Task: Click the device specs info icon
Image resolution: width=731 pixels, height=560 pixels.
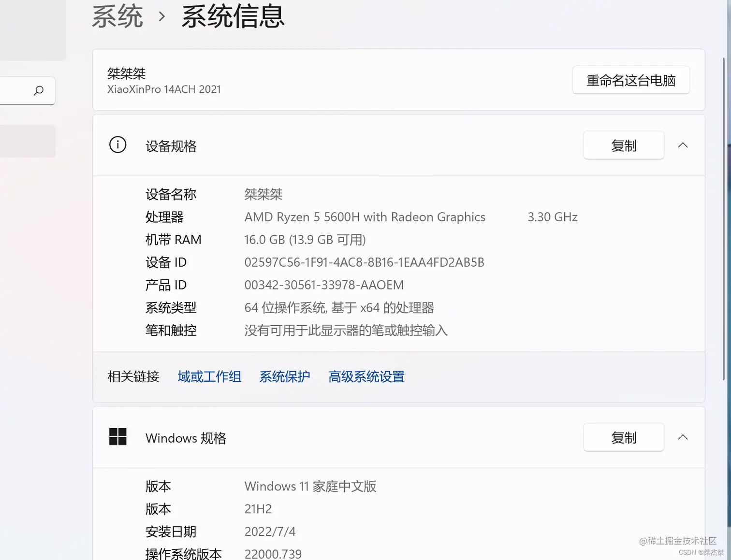Action: point(117,144)
